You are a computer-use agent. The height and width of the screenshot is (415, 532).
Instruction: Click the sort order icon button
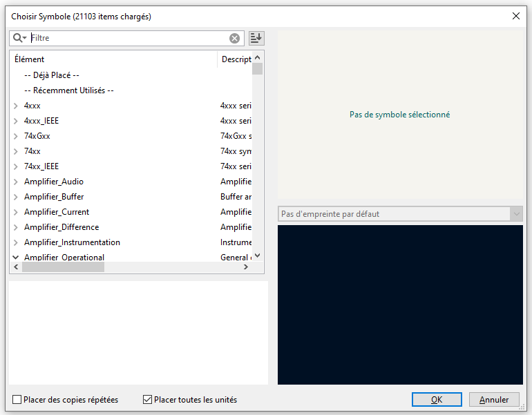pyautogui.click(x=256, y=38)
